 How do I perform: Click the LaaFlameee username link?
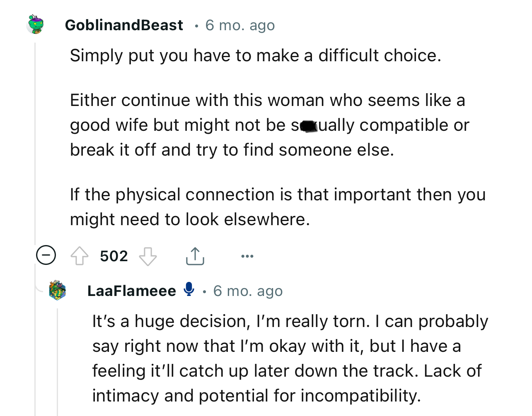point(131,290)
